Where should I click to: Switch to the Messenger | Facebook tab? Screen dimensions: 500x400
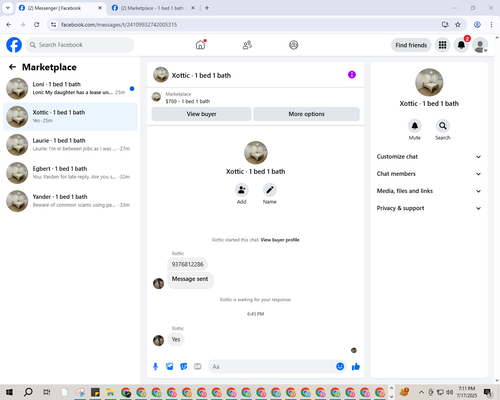(60, 8)
